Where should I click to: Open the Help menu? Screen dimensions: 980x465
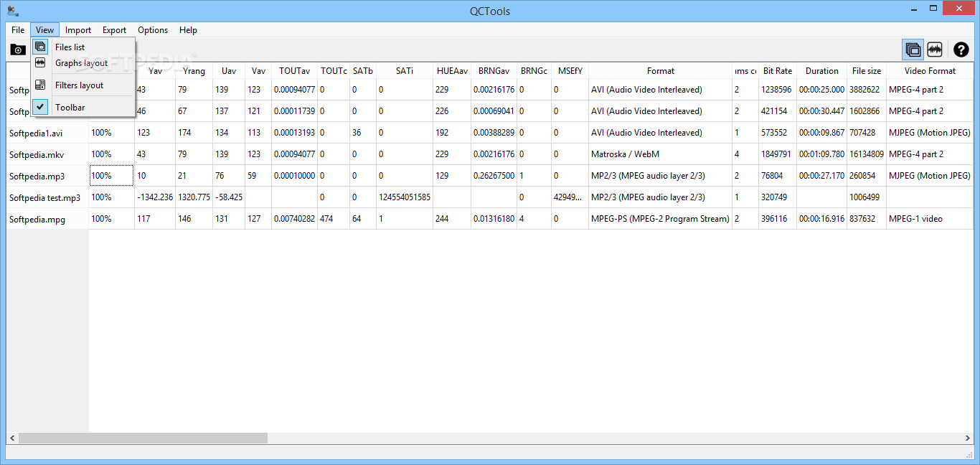(x=188, y=30)
